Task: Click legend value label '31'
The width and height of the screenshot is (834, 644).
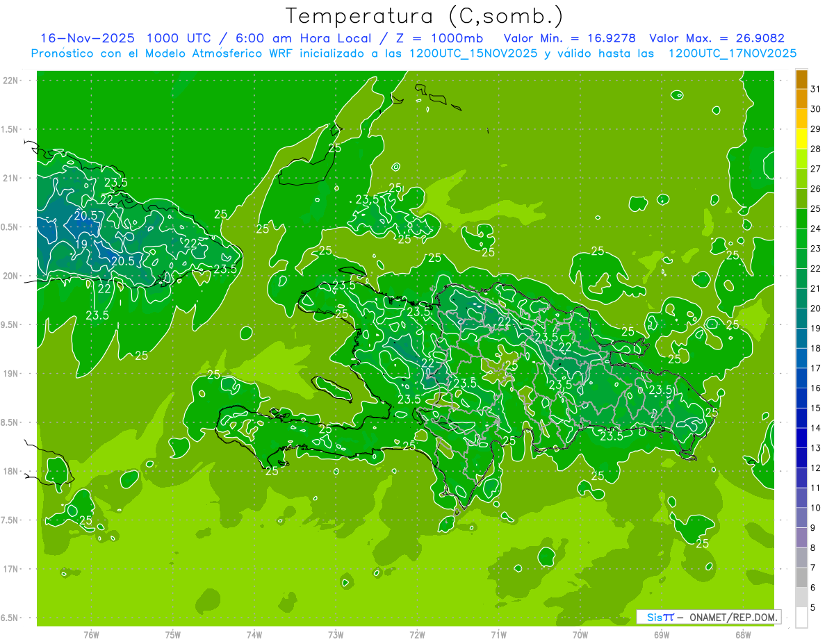Action: tap(816, 89)
